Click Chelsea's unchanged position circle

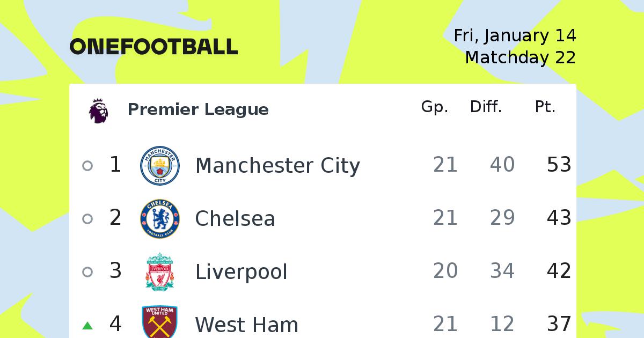coord(87,219)
